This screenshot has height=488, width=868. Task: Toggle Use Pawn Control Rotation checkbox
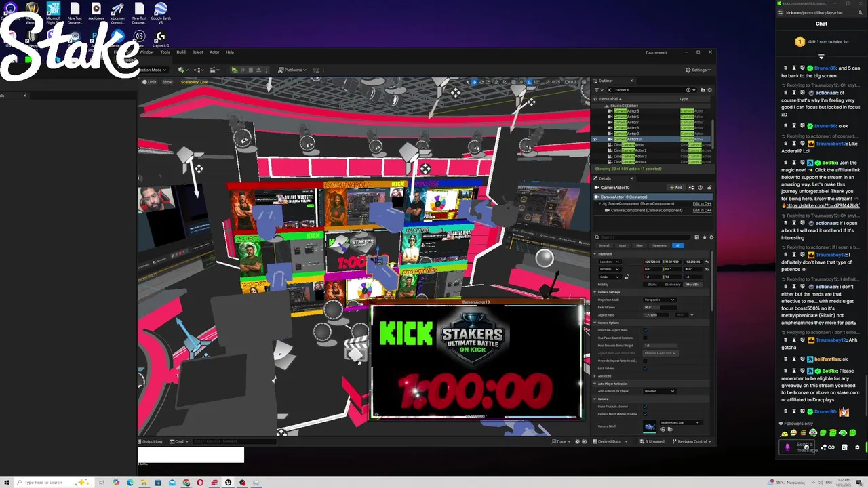(x=645, y=338)
